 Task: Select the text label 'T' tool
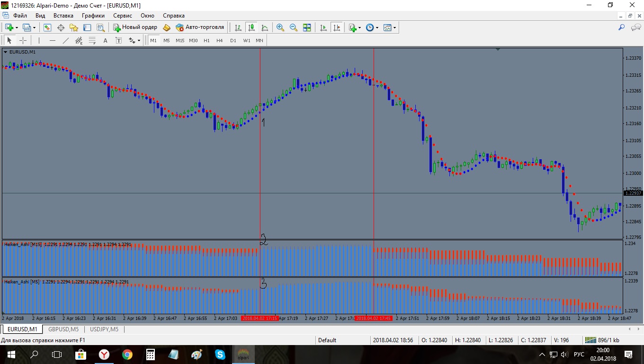pyautogui.click(x=119, y=40)
